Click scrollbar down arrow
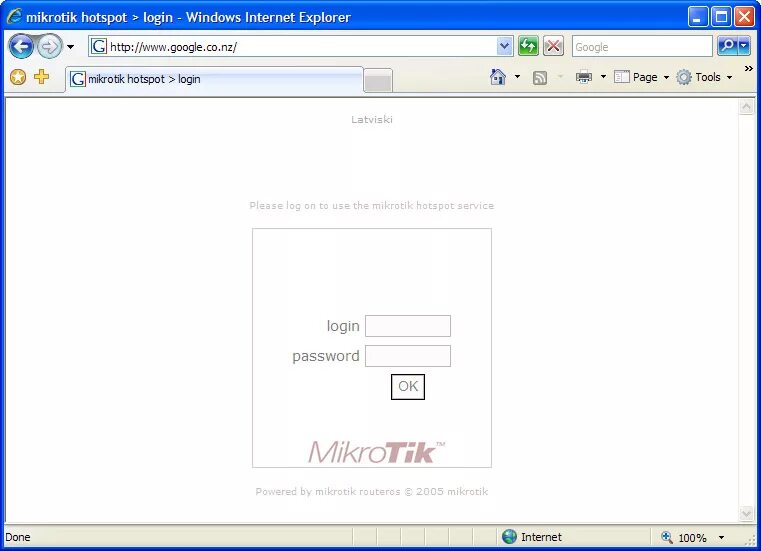The image size is (761, 551). [x=746, y=513]
